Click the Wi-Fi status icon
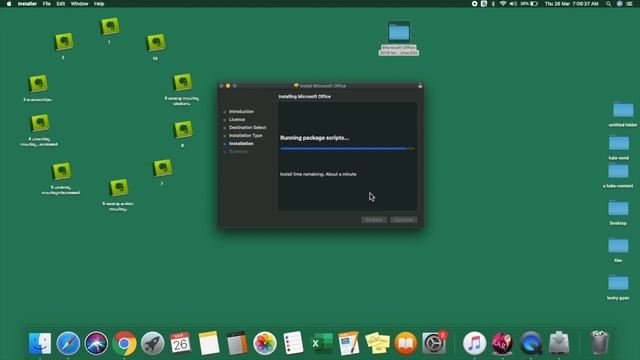This screenshot has height=360, width=640. click(x=503, y=4)
